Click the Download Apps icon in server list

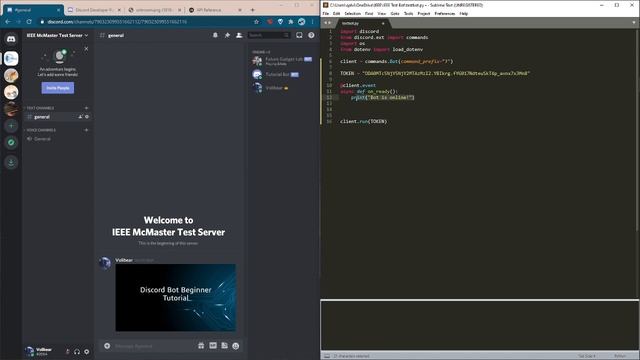click(x=11, y=162)
